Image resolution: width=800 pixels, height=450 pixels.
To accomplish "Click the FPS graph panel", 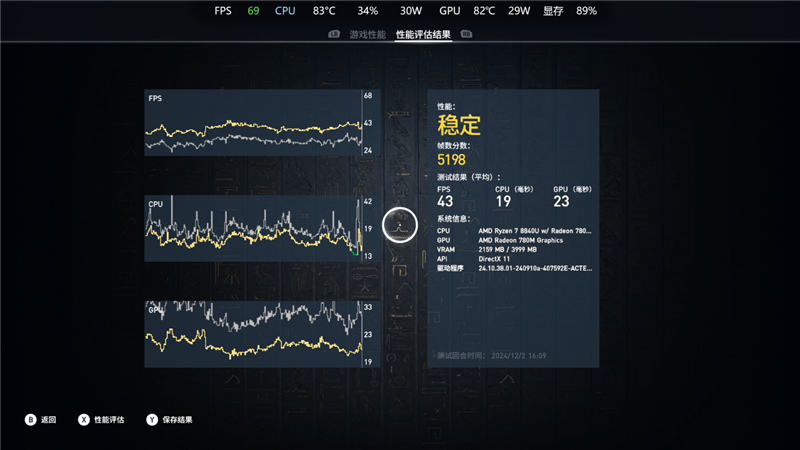I will 262,122.
